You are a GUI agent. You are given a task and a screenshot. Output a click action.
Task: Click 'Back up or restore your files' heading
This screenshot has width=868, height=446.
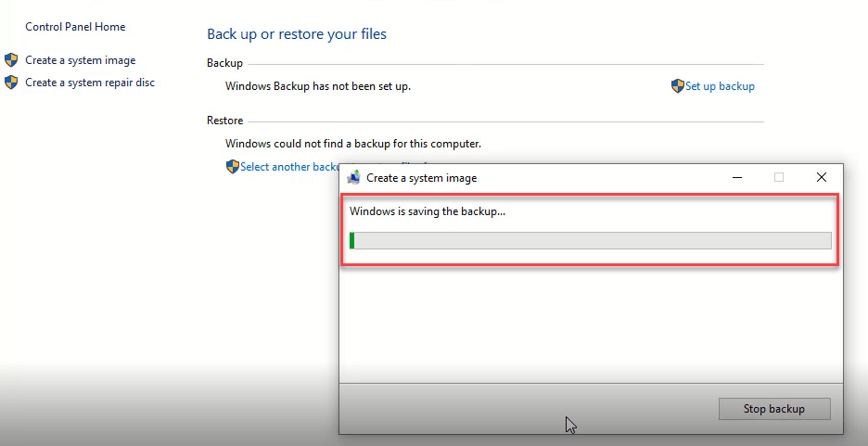pyautogui.click(x=297, y=34)
